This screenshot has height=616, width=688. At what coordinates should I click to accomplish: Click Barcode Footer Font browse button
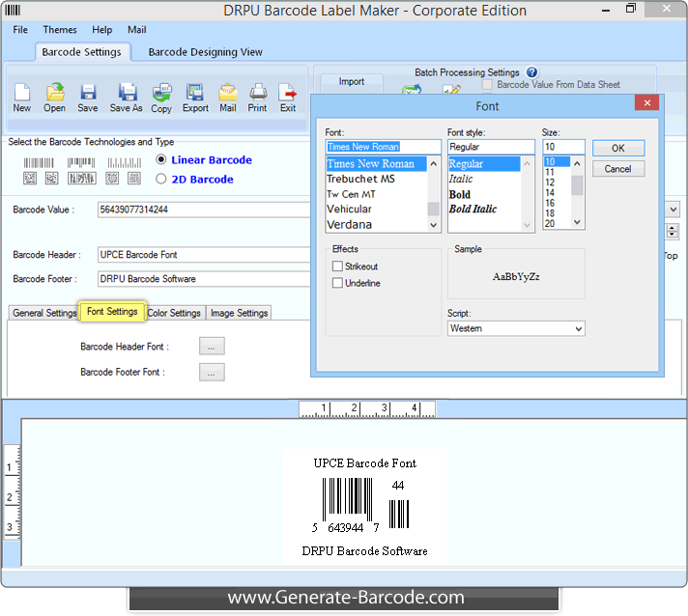(x=212, y=373)
